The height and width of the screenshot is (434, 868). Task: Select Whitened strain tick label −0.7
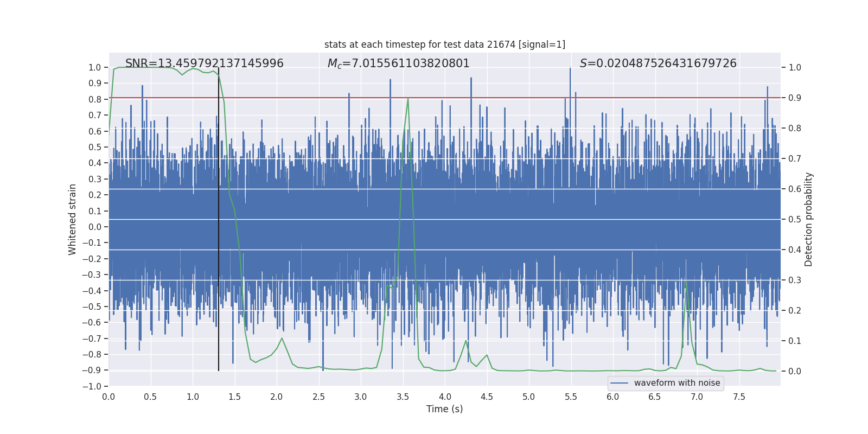(x=92, y=339)
